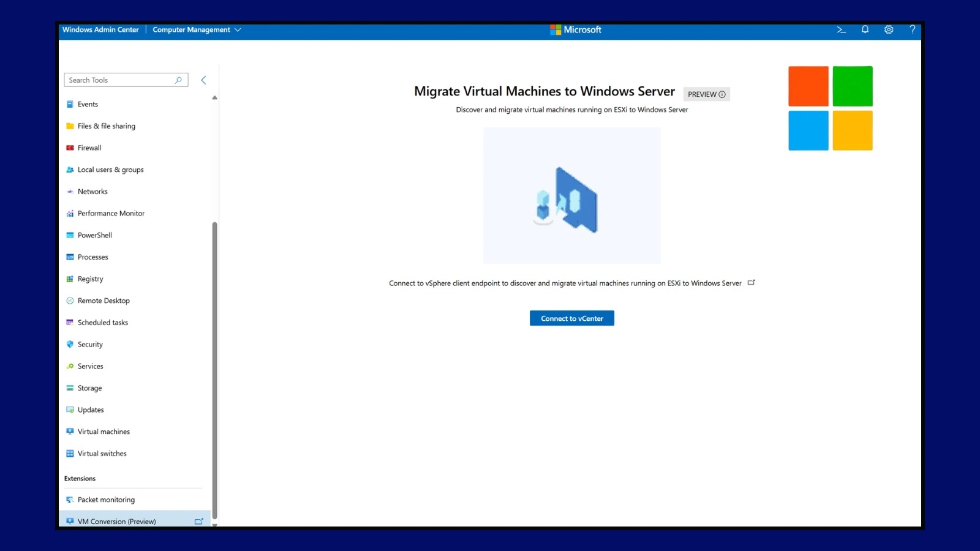The height and width of the screenshot is (551, 980).
Task: Select the Registry tool
Action: (x=91, y=279)
